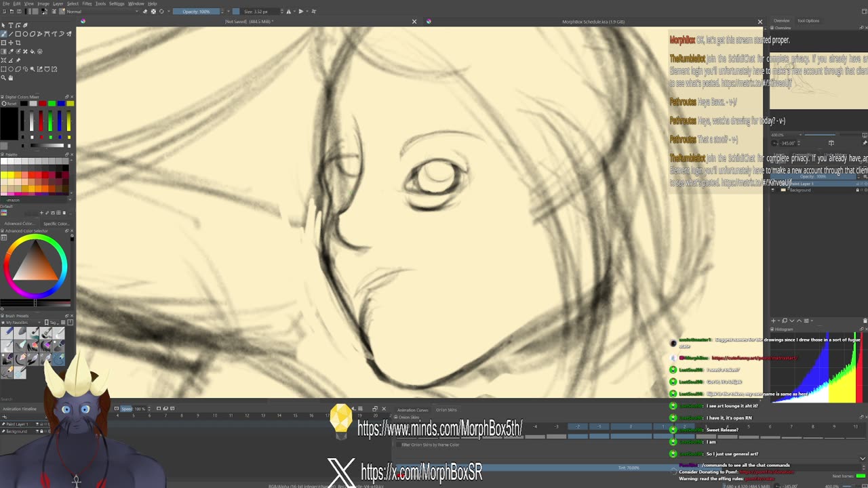
Task: Open the Layer menu
Action: tap(58, 3)
